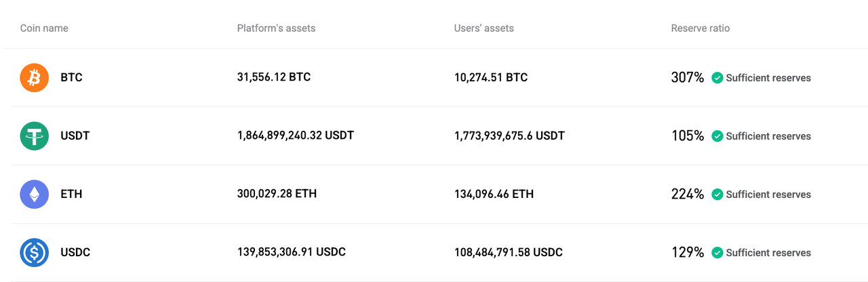Click the 129% USDC reserve ratio
Viewport: 868px width, 282px height.
point(688,253)
